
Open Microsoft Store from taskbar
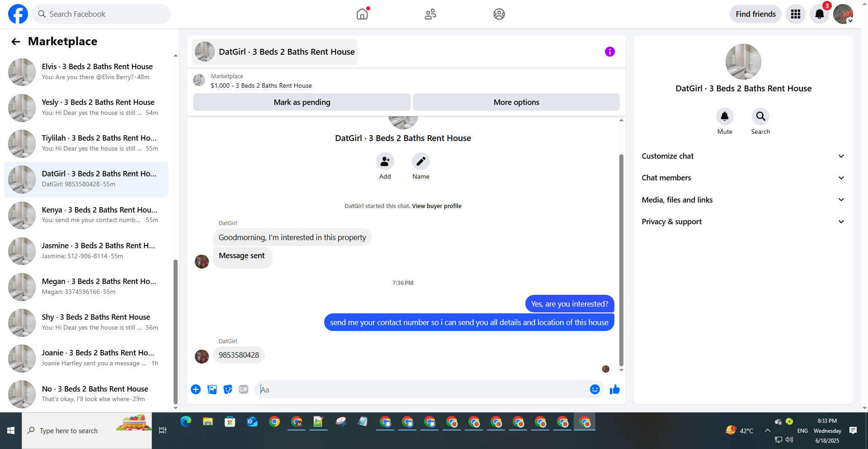pyautogui.click(x=230, y=422)
